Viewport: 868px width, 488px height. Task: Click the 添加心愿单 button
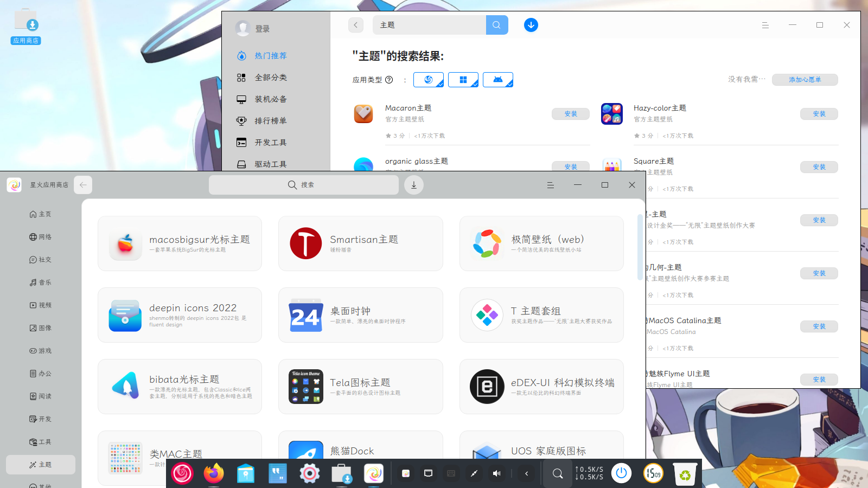805,80
